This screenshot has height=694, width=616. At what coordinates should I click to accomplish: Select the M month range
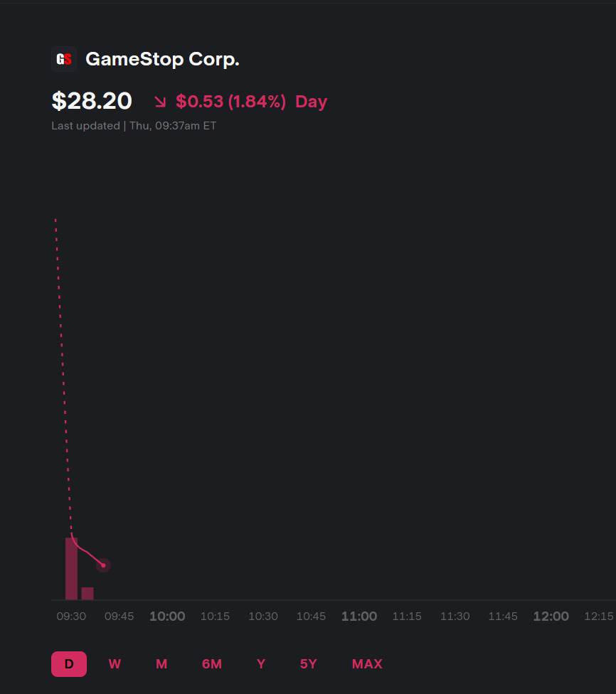pos(161,664)
